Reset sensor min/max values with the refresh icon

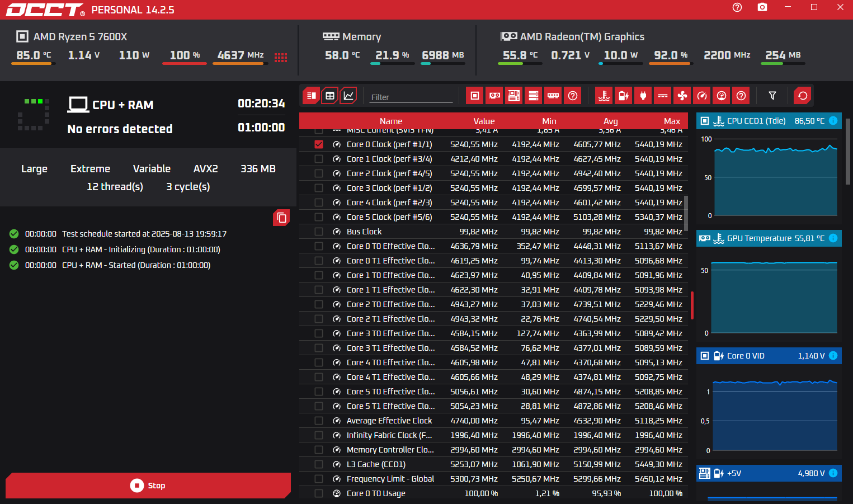[x=803, y=96]
